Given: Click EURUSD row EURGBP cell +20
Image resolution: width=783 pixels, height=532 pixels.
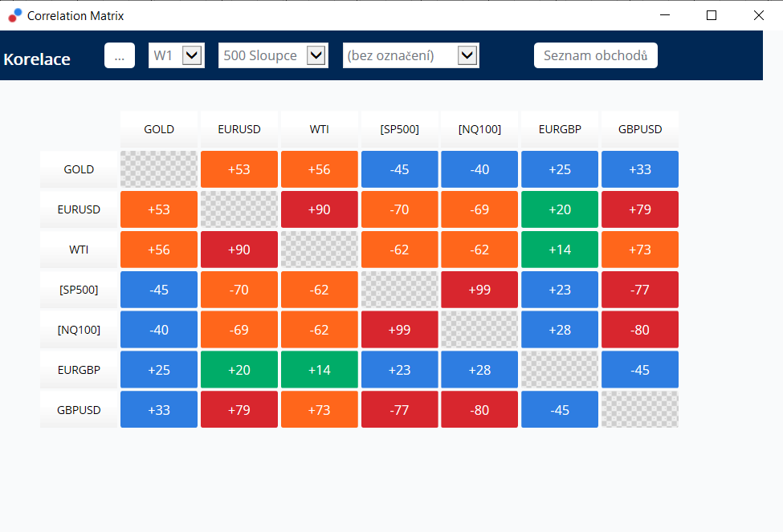Looking at the screenshot, I should [560, 209].
